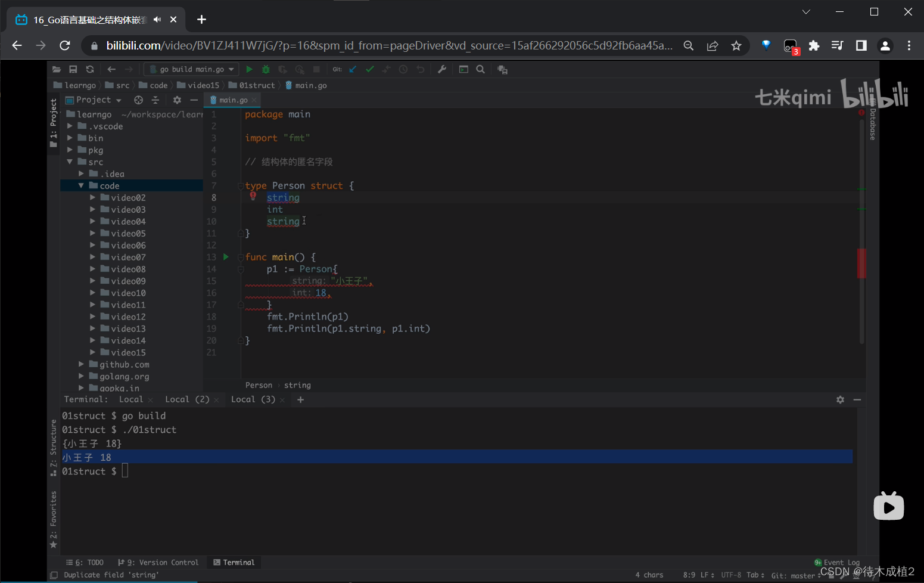Click Collapse All icon in Project panel

click(155, 100)
